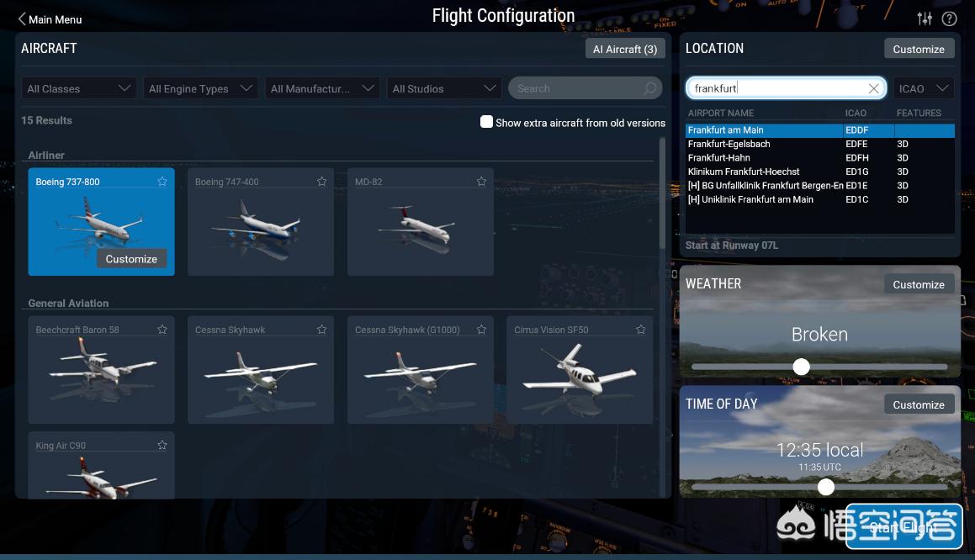Star the Beechcraft Baron 58
975x560 pixels.
(x=162, y=330)
